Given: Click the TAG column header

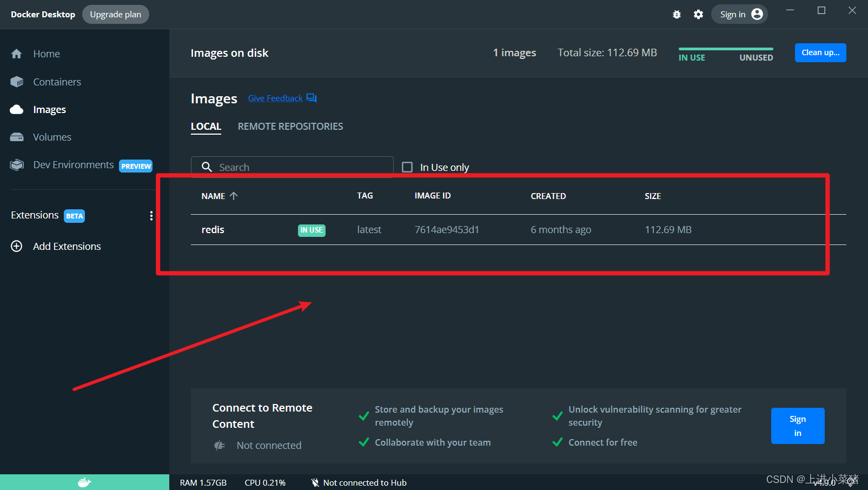Looking at the screenshot, I should pyautogui.click(x=365, y=196).
